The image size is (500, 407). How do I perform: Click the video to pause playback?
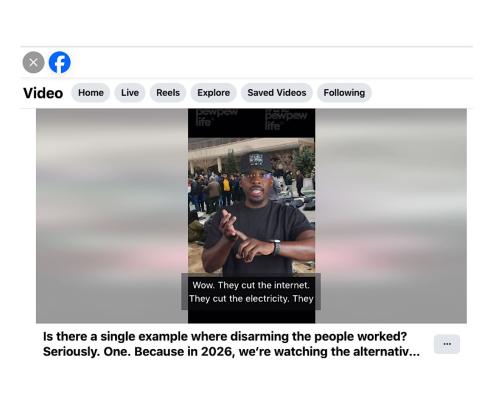click(x=251, y=207)
